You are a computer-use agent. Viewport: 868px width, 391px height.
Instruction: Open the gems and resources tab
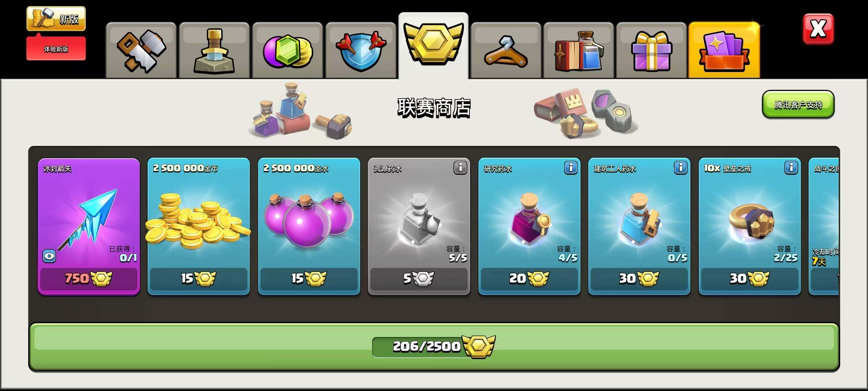click(288, 50)
